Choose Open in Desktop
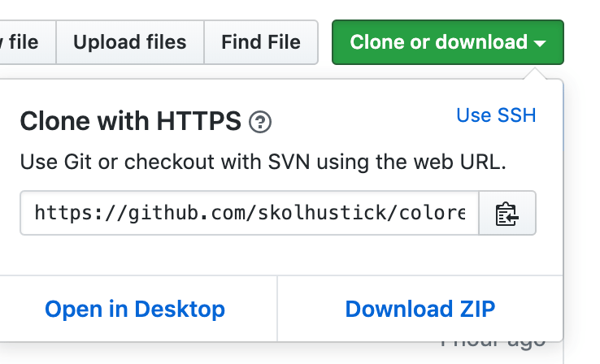This screenshot has height=364, width=600. coord(135,309)
